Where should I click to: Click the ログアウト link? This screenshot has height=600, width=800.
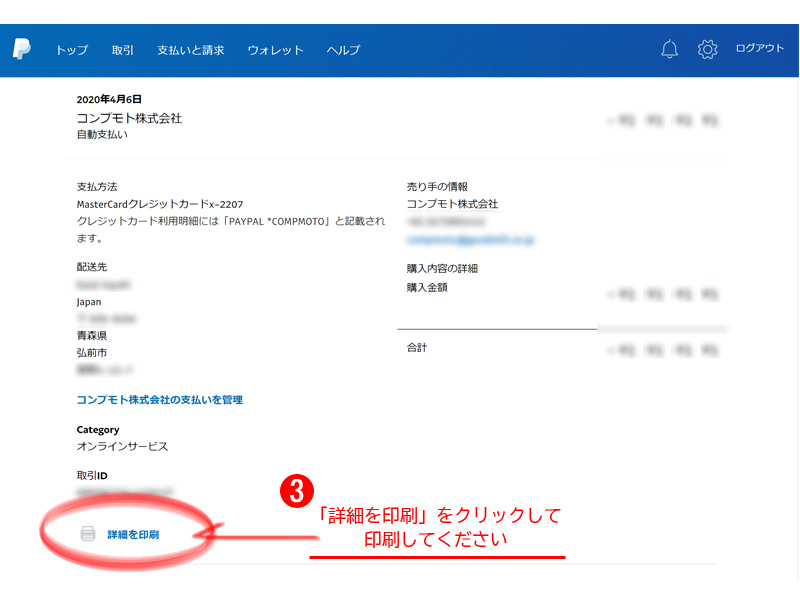click(x=759, y=48)
